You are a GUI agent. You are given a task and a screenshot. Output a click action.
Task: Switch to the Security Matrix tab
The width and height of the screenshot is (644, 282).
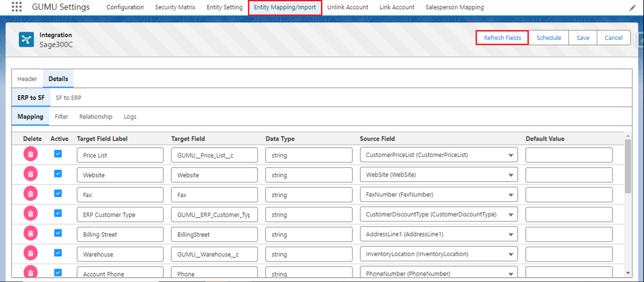click(x=176, y=7)
